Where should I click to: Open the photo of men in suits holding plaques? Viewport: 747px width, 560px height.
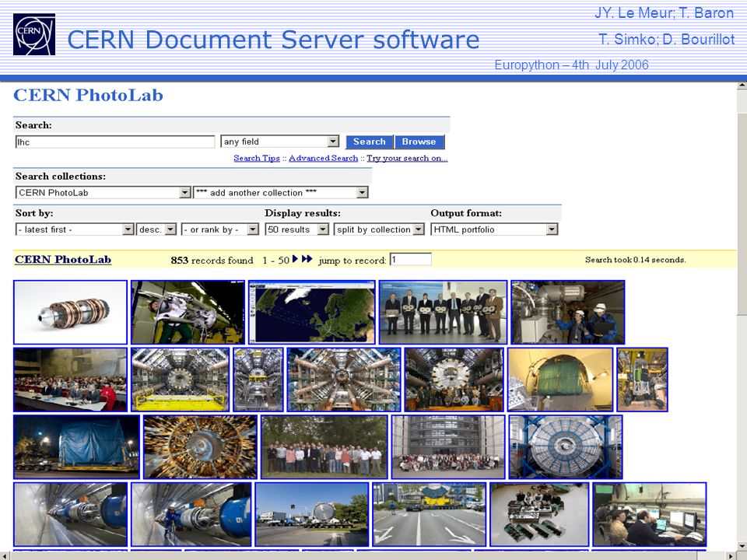coord(443,313)
